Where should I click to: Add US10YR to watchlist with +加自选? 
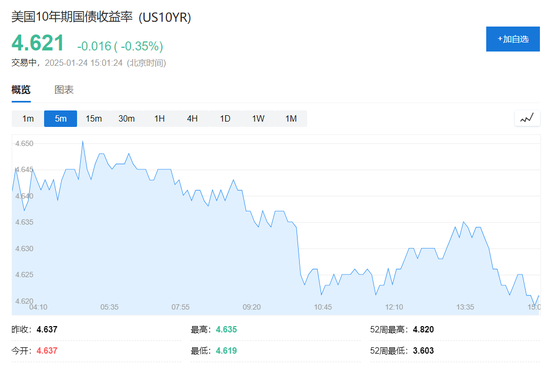pyautogui.click(x=513, y=39)
